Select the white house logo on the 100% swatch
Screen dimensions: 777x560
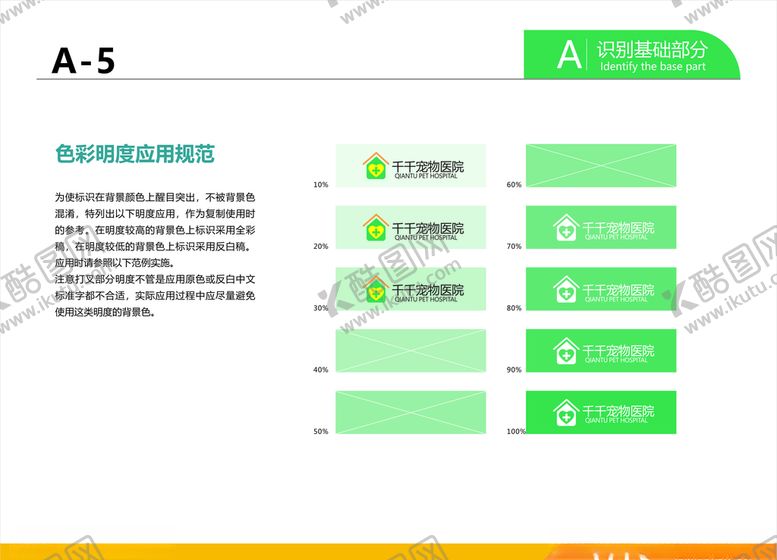[x=566, y=412]
